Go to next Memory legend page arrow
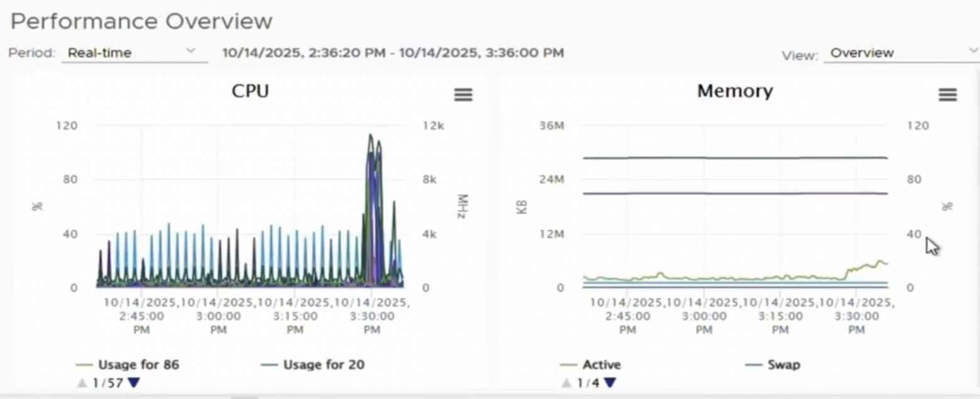The height and width of the screenshot is (399, 980). tap(610, 383)
